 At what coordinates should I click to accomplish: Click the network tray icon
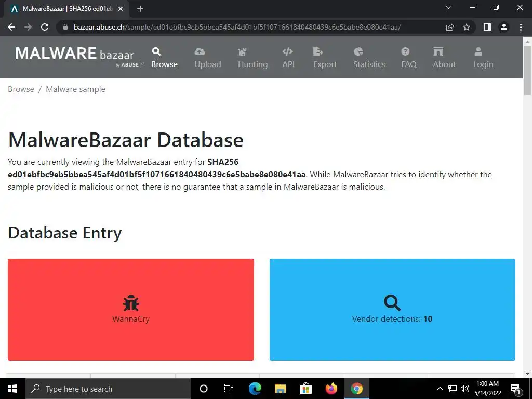453,389
